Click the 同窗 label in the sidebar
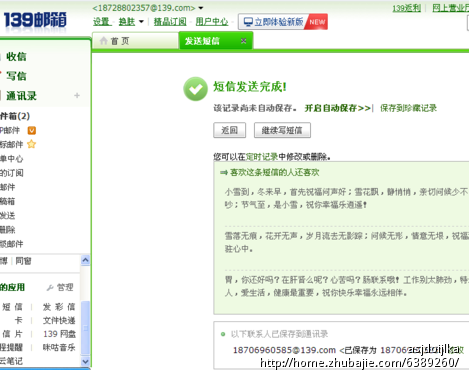This screenshot has height=370, width=469. coord(23,261)
